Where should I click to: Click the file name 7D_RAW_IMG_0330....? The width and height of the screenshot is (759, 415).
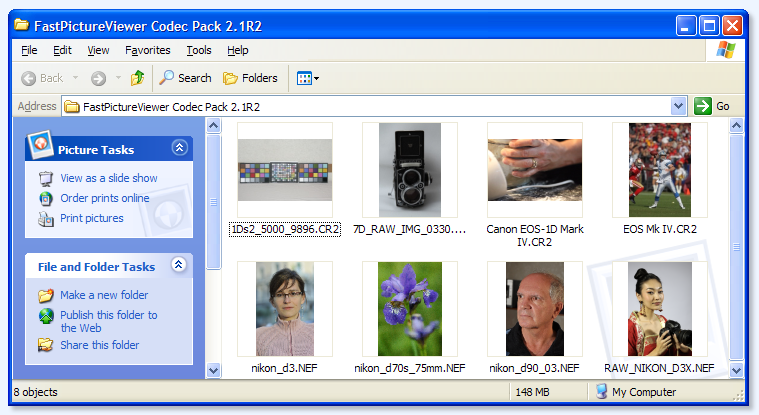(410, 229)
